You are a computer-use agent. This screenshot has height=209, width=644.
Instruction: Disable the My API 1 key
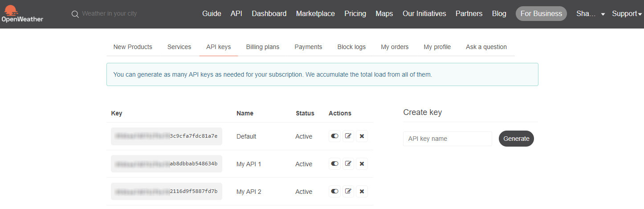(x=334, y=164)
